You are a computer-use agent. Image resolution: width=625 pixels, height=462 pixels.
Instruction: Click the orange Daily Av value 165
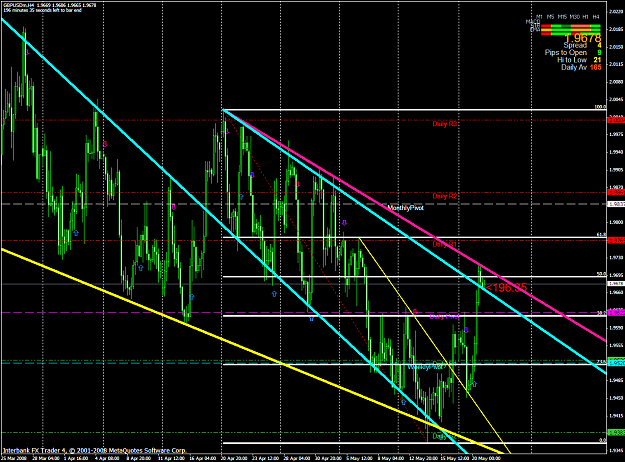596,67
